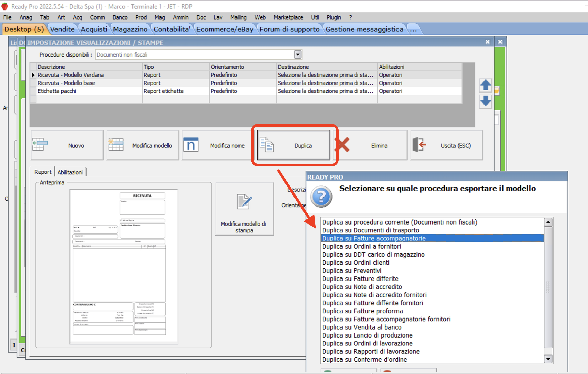
Task: Click the Forum di supporto tab
Action: [x=289, y=29]
